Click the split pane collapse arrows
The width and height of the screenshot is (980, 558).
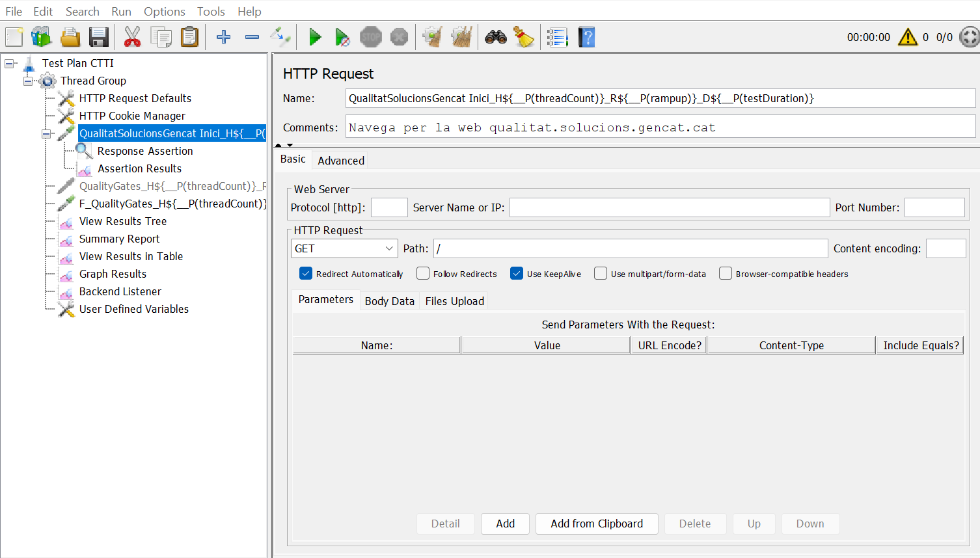click(284, 145)
